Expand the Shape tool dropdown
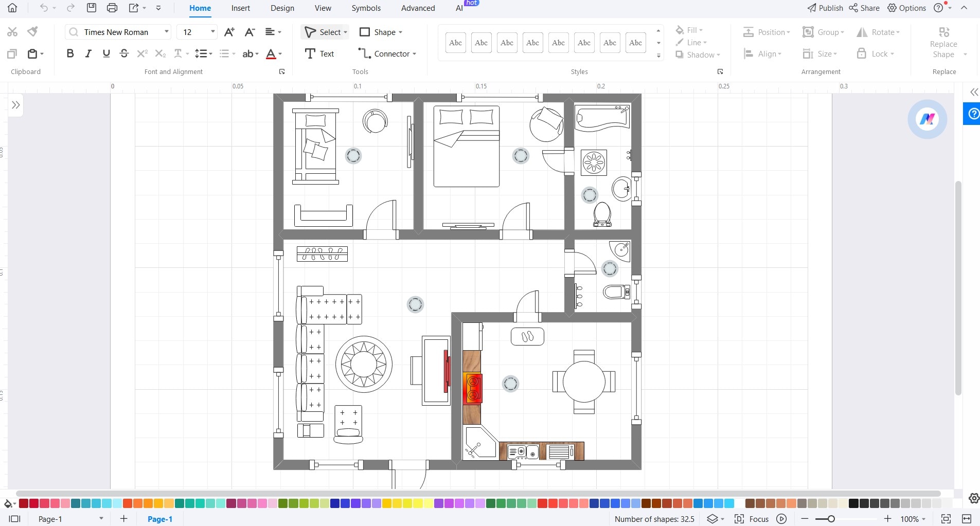The height and width of the screenshot is (526, 980). (x=400, y=32)
